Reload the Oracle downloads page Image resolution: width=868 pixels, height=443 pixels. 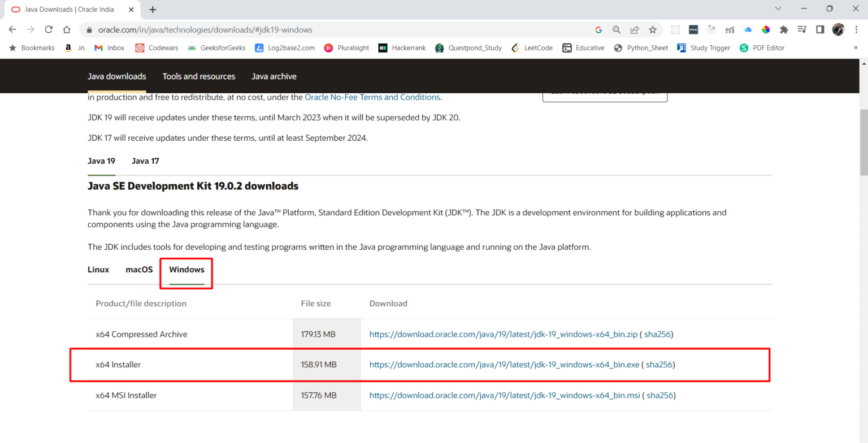click(49, 30)
